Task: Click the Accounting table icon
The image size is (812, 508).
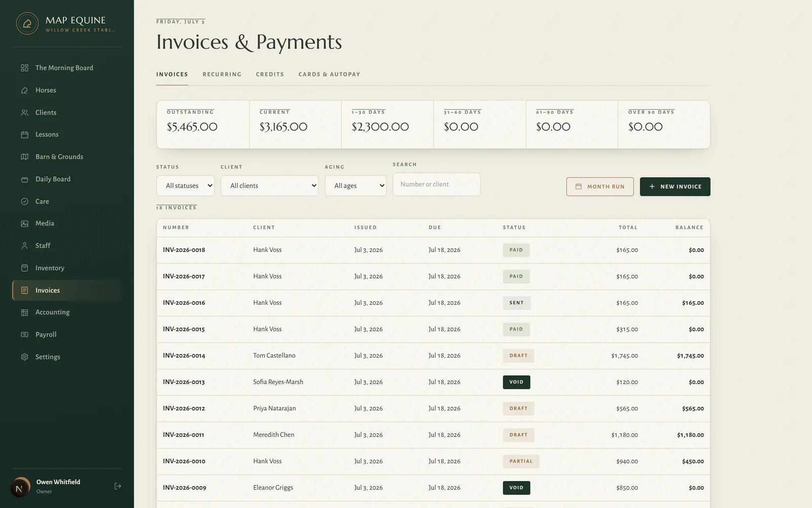Action: click(24, 312)
